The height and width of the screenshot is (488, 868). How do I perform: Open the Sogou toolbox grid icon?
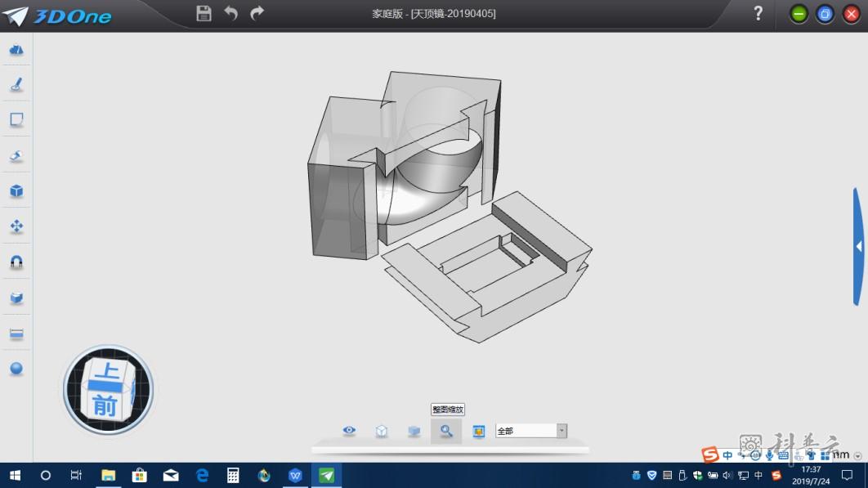point(825,455)
